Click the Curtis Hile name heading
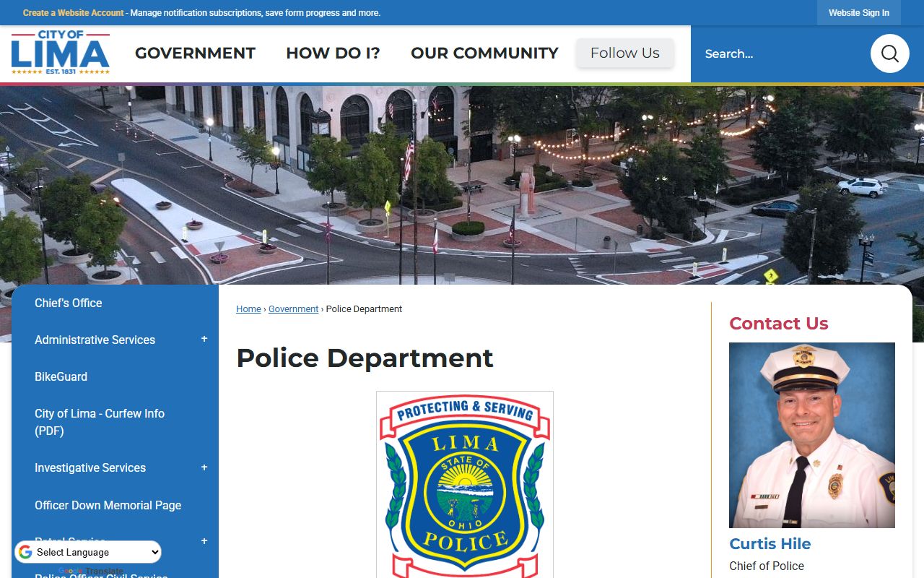The width and height of the screenshot is (924, 578). pyautogui.click(x=770, y=544)
